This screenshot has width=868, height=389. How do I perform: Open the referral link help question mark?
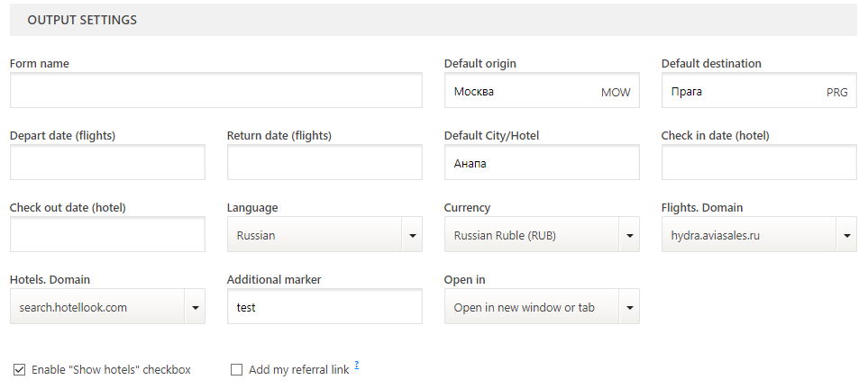pyautogui.click(x=357, y=365)
